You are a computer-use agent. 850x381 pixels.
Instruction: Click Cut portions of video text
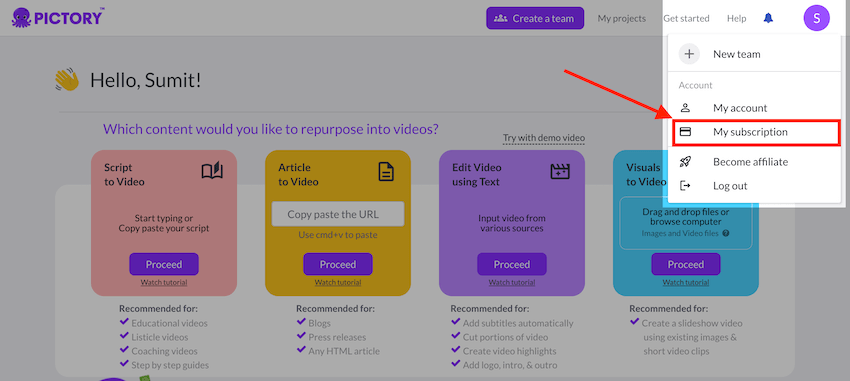tap(505, 337)
